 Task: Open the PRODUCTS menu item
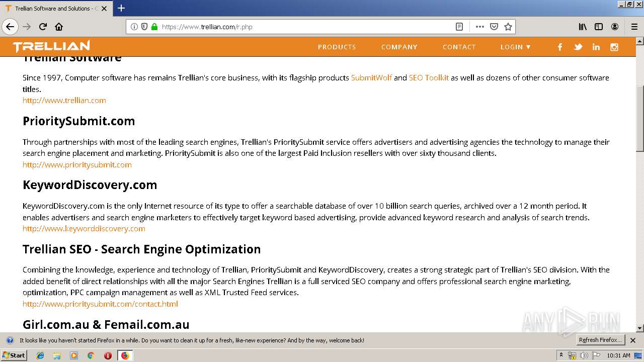337,47
